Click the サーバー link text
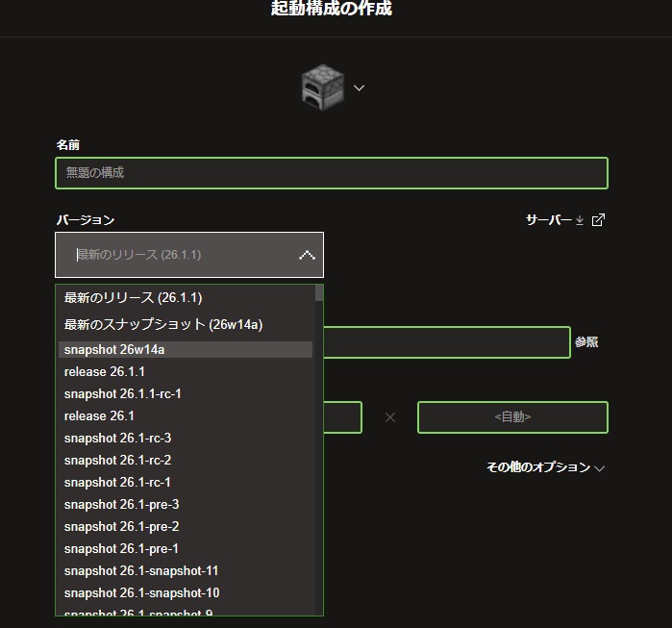672x628 pixels. click(548, 220)
